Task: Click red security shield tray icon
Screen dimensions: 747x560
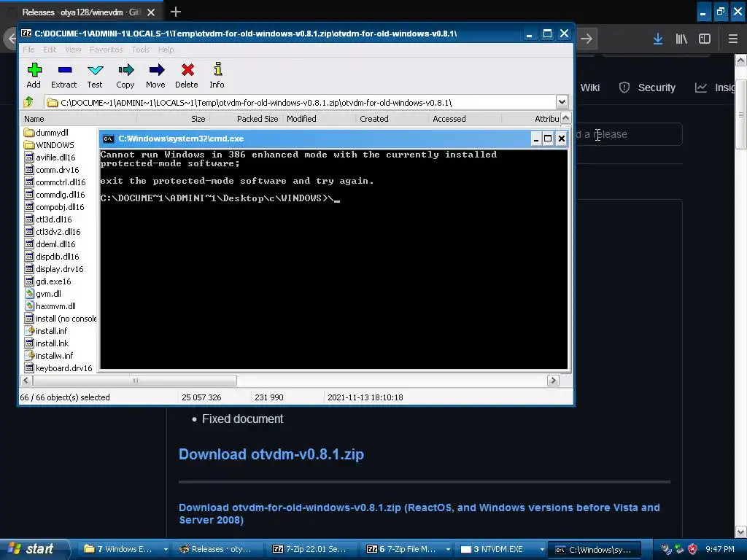Action: (693, 549)
